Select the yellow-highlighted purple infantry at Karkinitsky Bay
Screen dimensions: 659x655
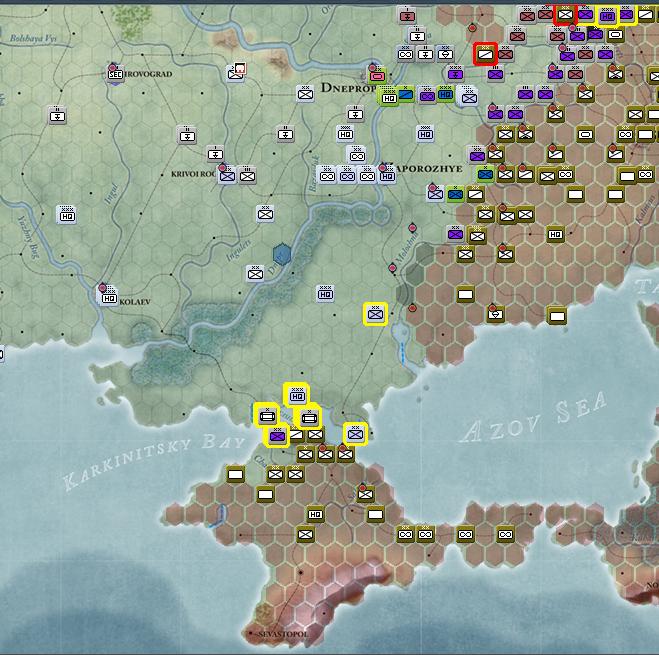click(x=277, y=436)
